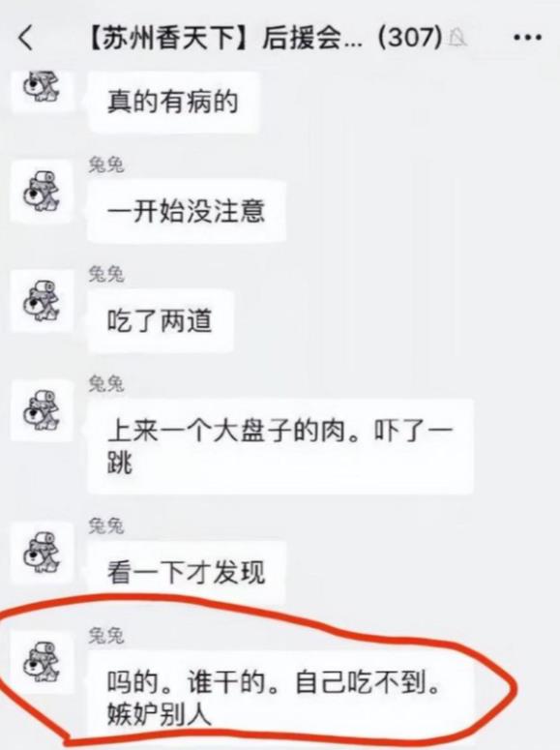560x750 pixels.
Task: Tap the '兔兔' name above '看一下才发现'
Action: tap(106, 525)
